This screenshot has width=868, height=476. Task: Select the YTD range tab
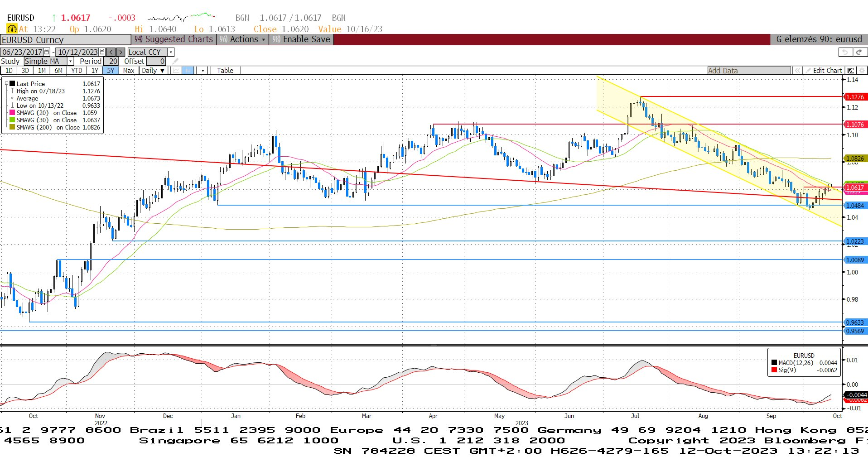point(77,71)
